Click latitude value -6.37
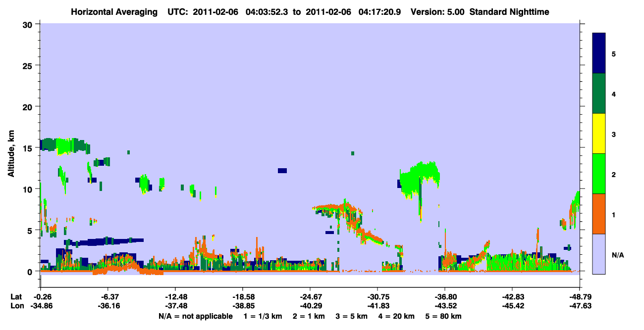 (x=107, y=297)
